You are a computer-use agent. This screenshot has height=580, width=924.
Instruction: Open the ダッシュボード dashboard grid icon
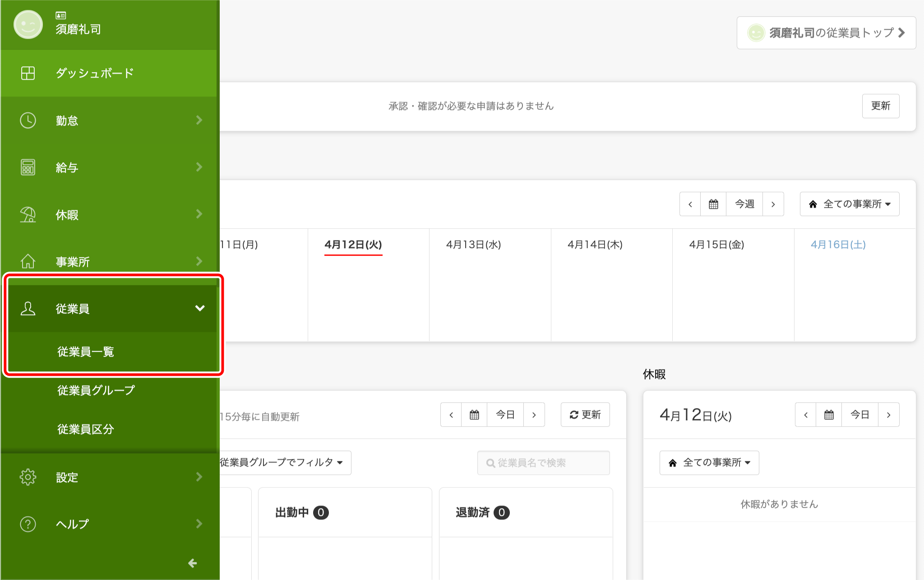tap(28, 73)
